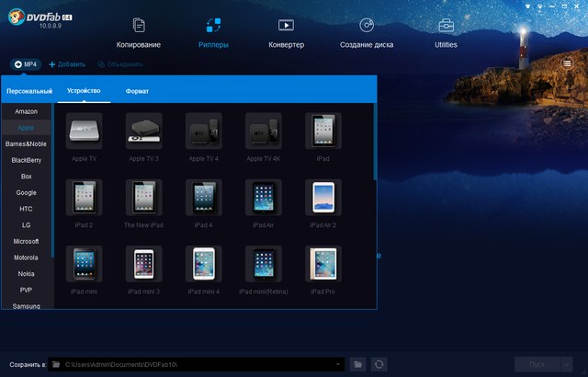Viewport: 588px width, 377px height.
Task: Select Microsoft in the brand list
Action: 27,242
